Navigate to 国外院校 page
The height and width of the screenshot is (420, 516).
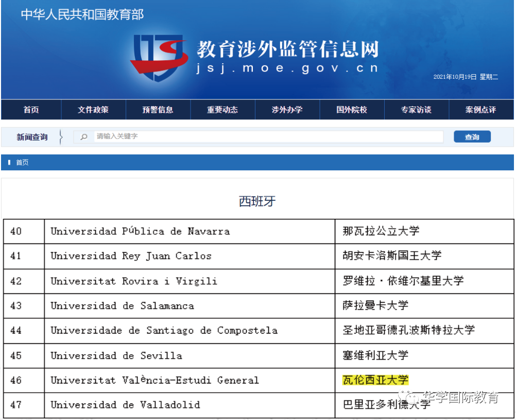[x=352, y=110]
